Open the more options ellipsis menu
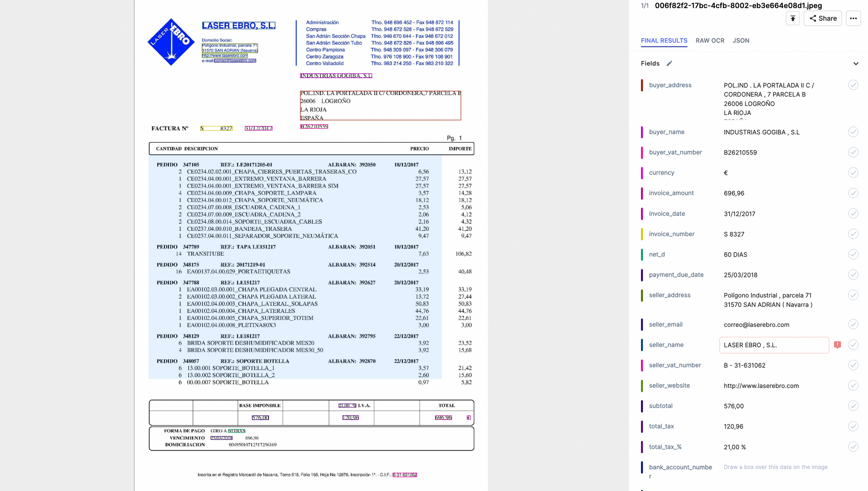The image size is (868, 491). click(x=853, y=18)
